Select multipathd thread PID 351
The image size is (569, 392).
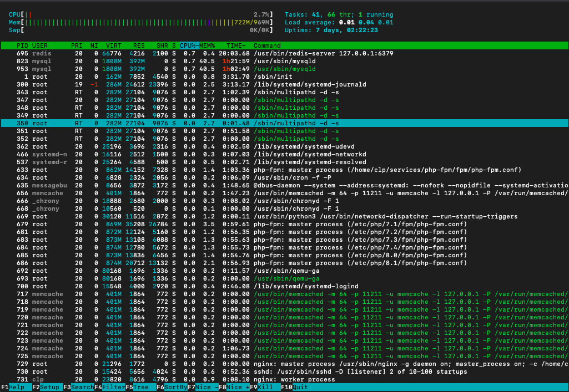click(284, 131)
